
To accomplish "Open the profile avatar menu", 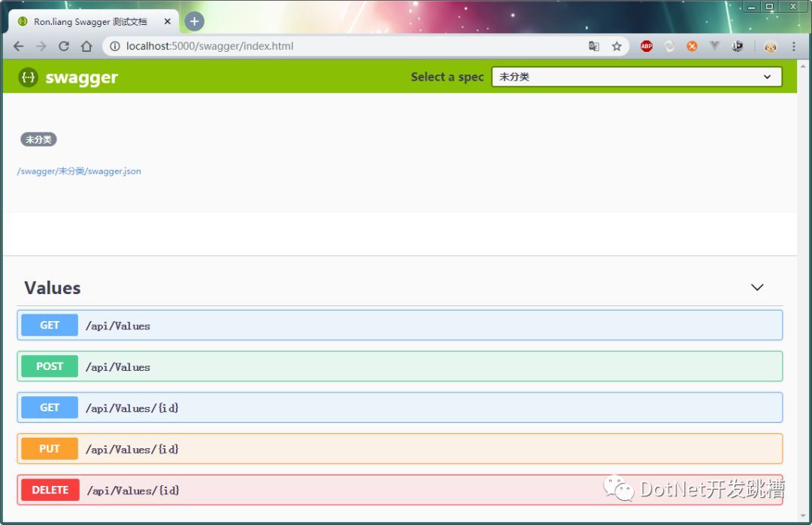I will (771, 47).
